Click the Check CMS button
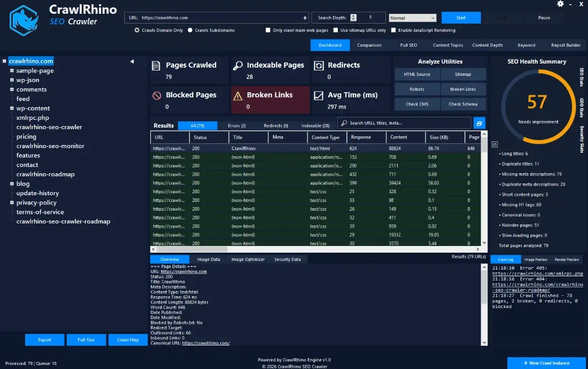Screen dimensions: 588x369 417,104
